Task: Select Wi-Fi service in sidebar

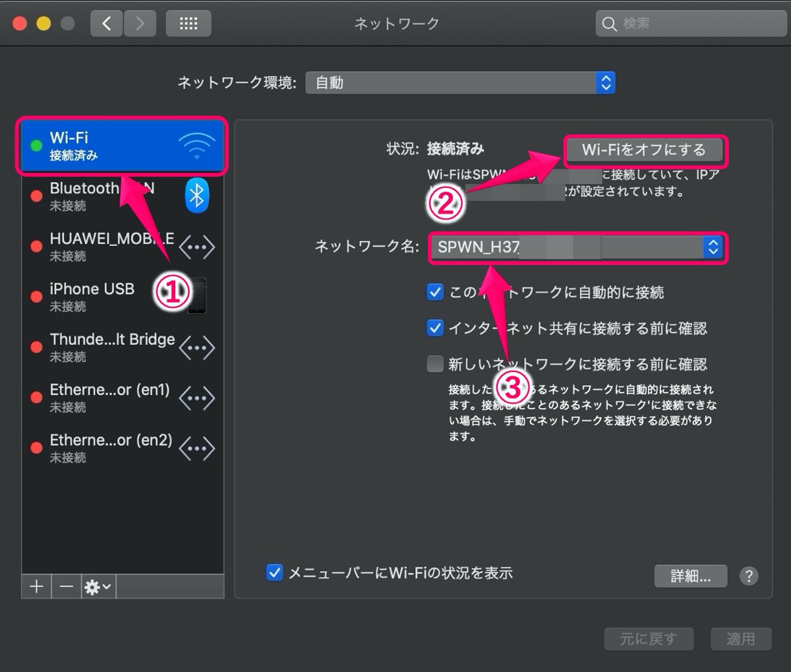Action: (123, 146)
